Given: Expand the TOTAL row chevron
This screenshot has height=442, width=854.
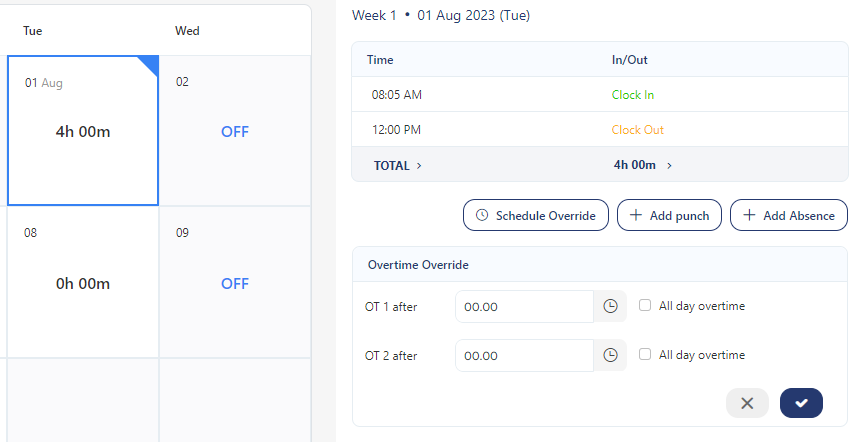Looking at the screenshot, I should [x=418, y=166].
